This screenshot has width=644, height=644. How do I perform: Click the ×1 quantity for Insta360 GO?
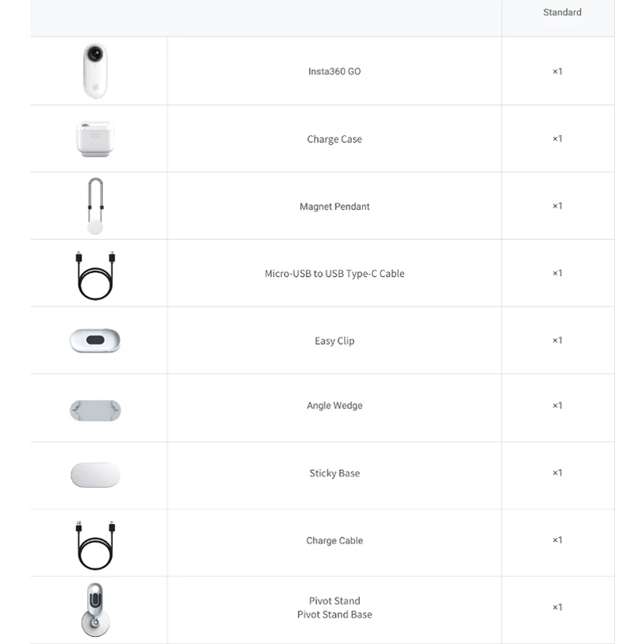[557, 72]
